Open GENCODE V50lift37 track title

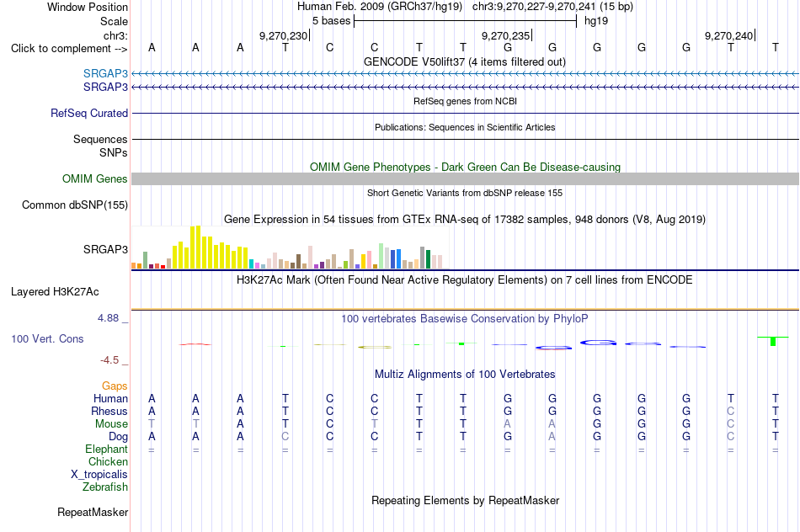coord(465,62)
